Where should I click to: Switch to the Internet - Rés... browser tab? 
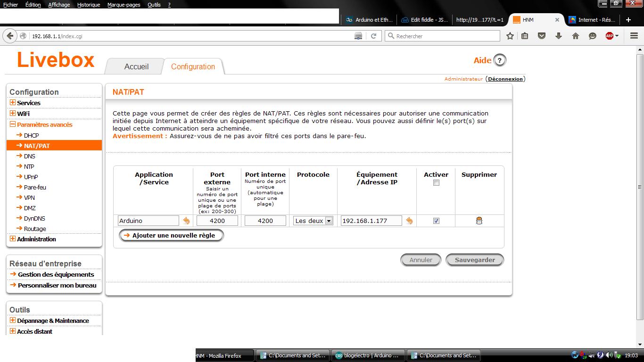592,20
